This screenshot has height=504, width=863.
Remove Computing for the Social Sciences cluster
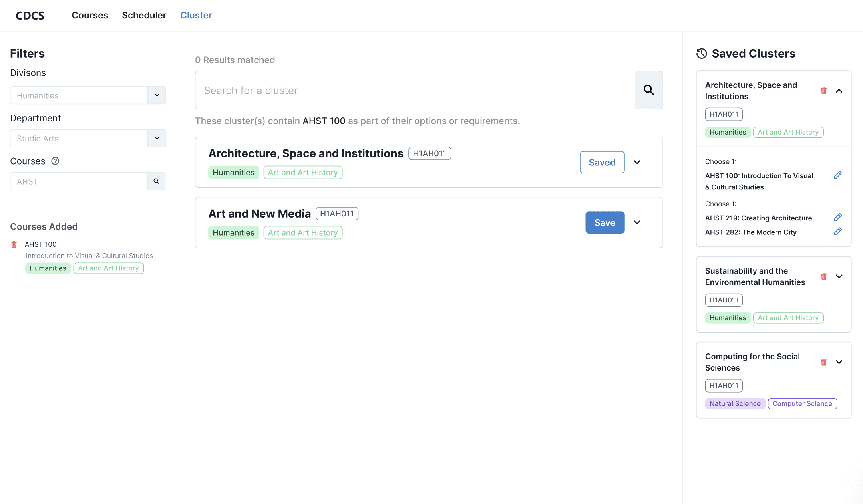823,362
